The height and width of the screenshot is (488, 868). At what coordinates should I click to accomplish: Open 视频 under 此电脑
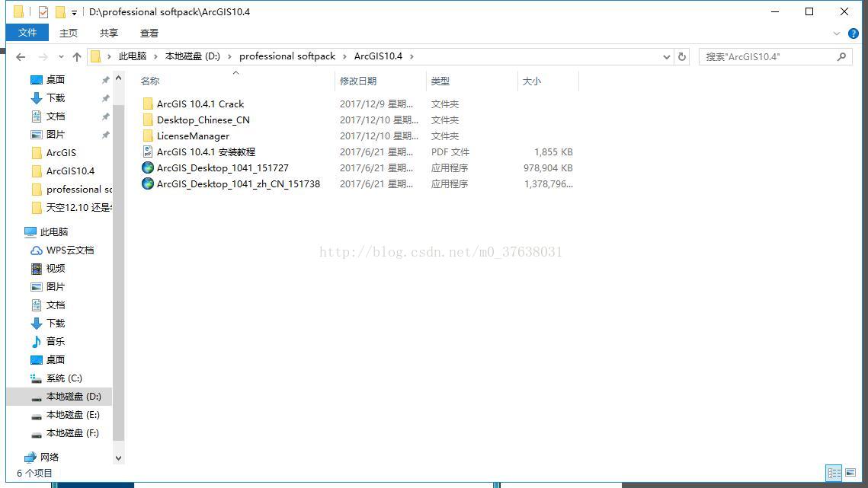coord(56,268)
